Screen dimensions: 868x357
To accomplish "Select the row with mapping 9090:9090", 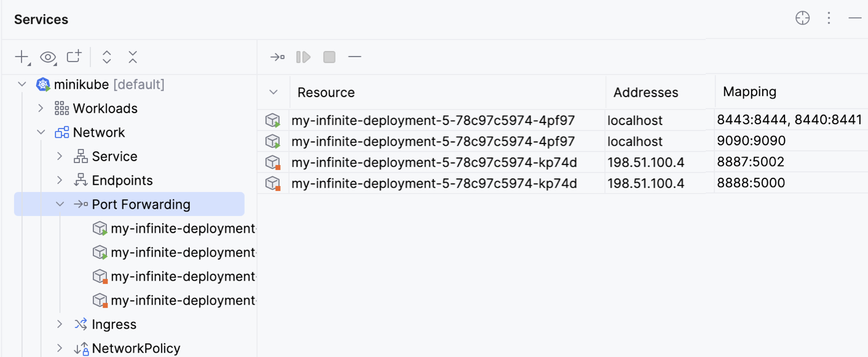I will (x=430, y=141).
